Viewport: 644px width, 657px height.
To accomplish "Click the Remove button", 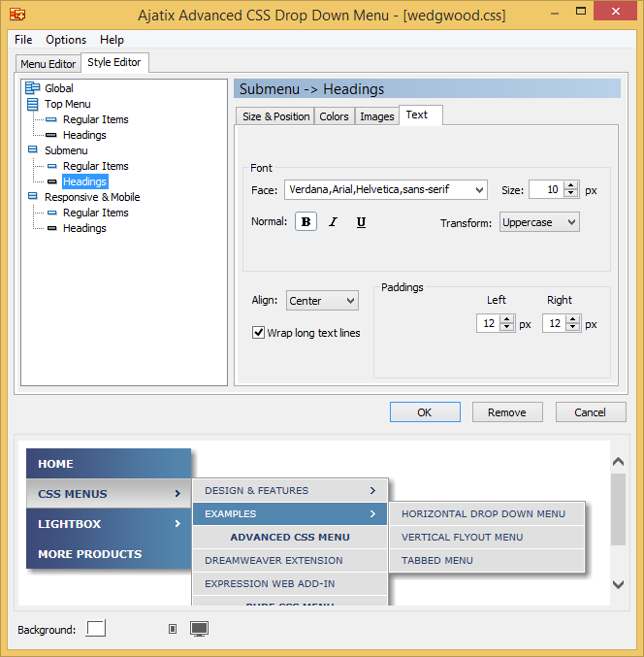I will [507, 412].
